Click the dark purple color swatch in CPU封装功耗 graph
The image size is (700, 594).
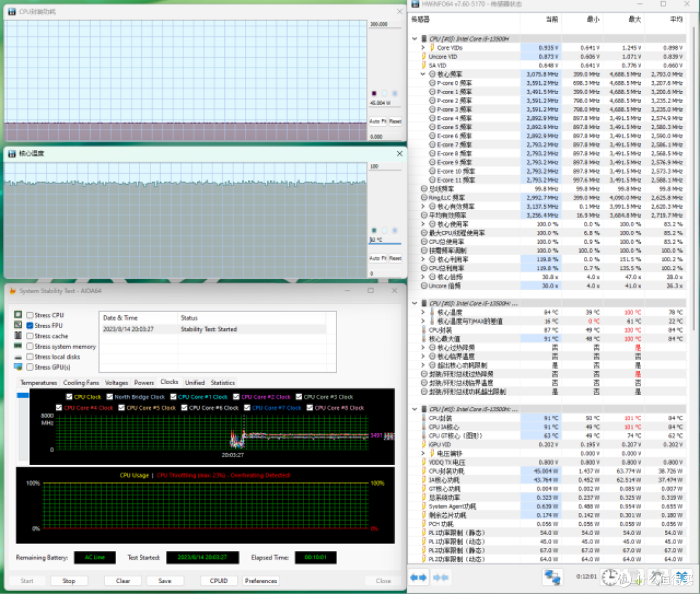tap(374, 93)
